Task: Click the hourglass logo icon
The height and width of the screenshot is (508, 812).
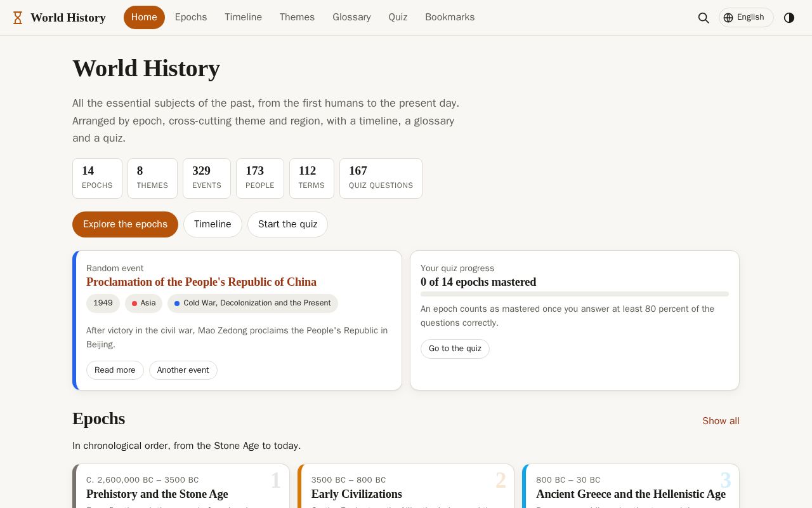Action: (18, 18)
